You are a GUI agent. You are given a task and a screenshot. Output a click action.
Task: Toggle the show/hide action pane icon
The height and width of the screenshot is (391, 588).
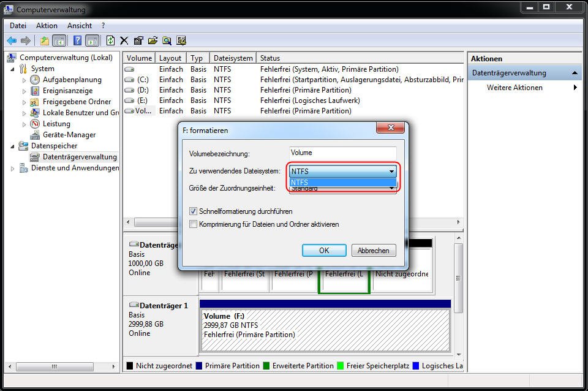(92, 40)
